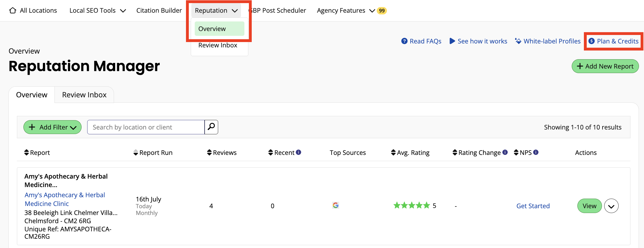Screen dimensions: 644x248
Task: Click the info icon next to NPS
Action: click(536, 152)
